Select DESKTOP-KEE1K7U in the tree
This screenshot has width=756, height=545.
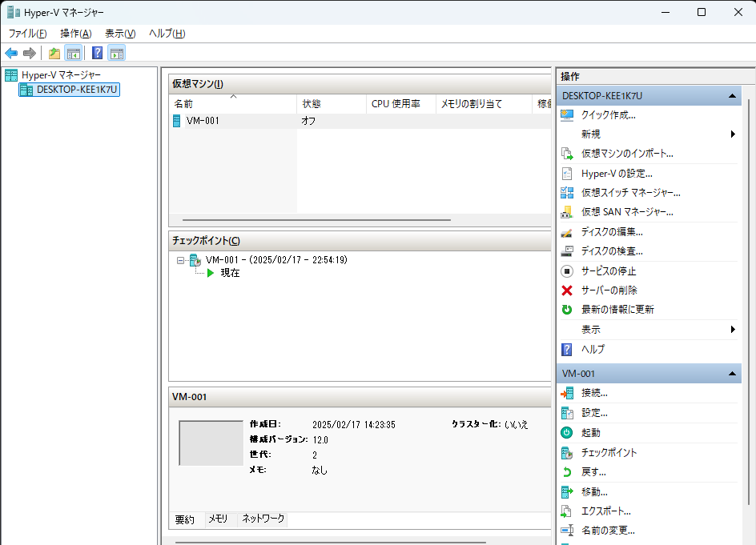click(x=70, y=90)
